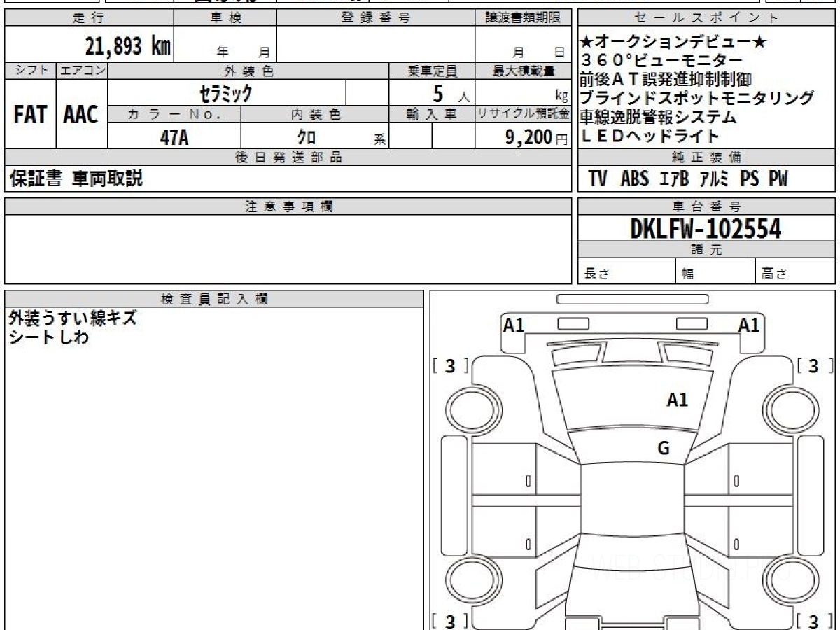The height and width of the screenshot is (630, 840).
Task: Click the chassis number DKLFW-102554
Action: tap(706, 228)
